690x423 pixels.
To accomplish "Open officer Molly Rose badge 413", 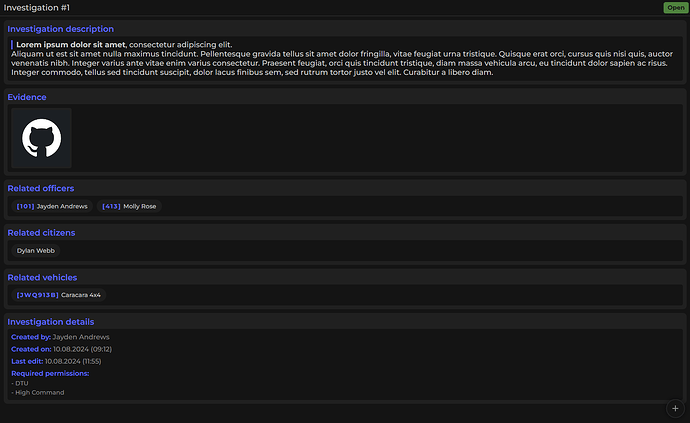I will pos(129,206).
